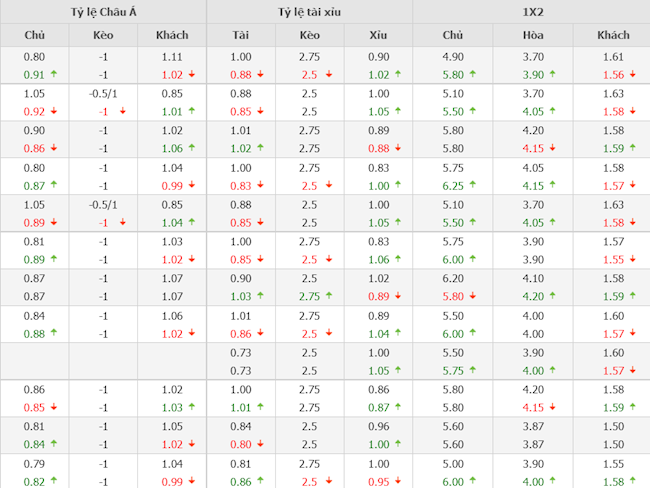Click the Hòa column header
Image resolution: width=650 pixels, height=489 pixels.
(533, 36)
